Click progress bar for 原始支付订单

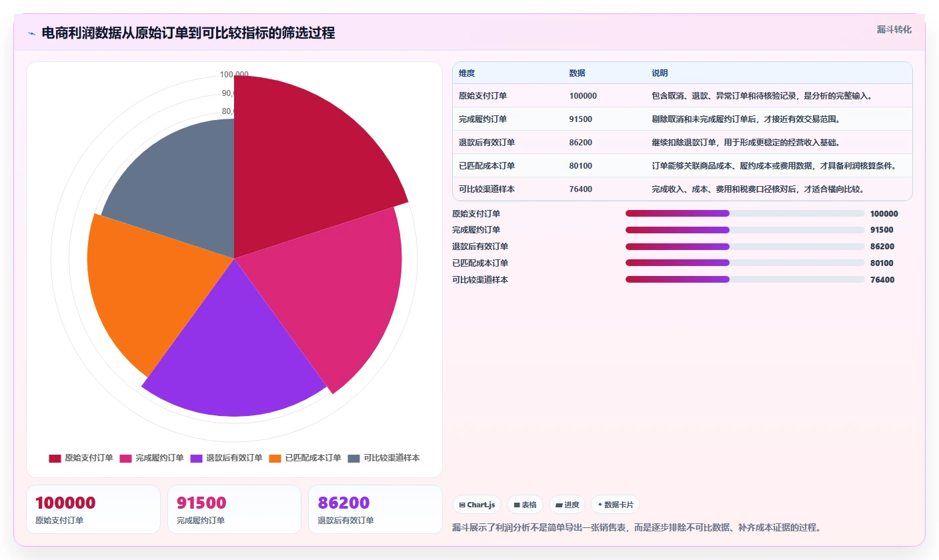tap(745, 213)
